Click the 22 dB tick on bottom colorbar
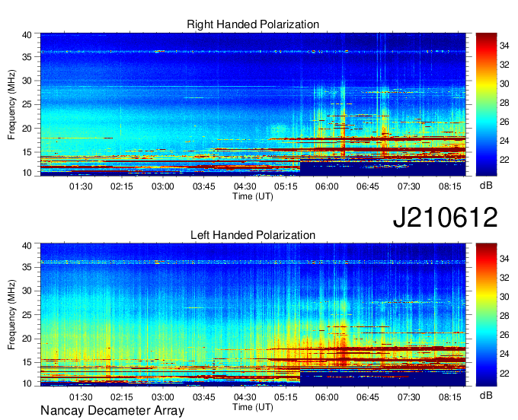The width and height of the screenshot is (518, 420). tap(504, 373)
